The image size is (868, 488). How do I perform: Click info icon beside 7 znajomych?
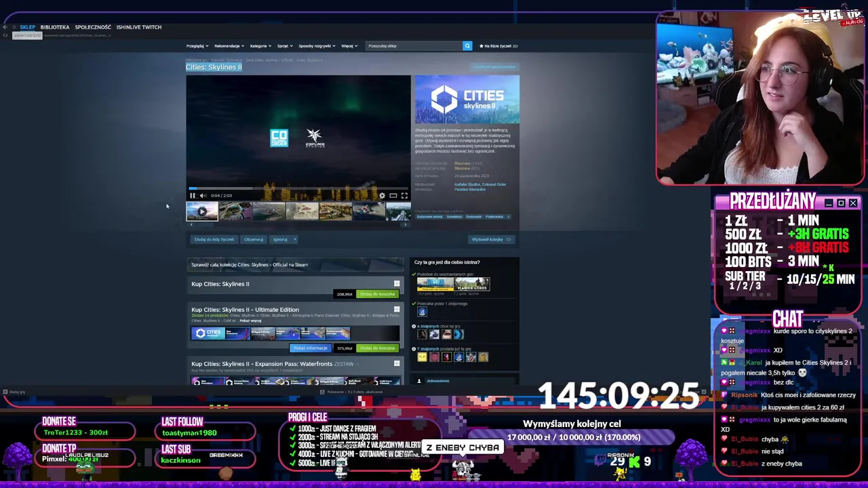[x=414, y=349]
